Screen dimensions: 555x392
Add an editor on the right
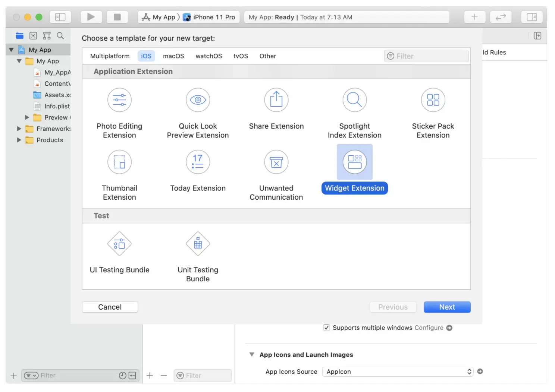pyautogui.click(x=537, y=36)
